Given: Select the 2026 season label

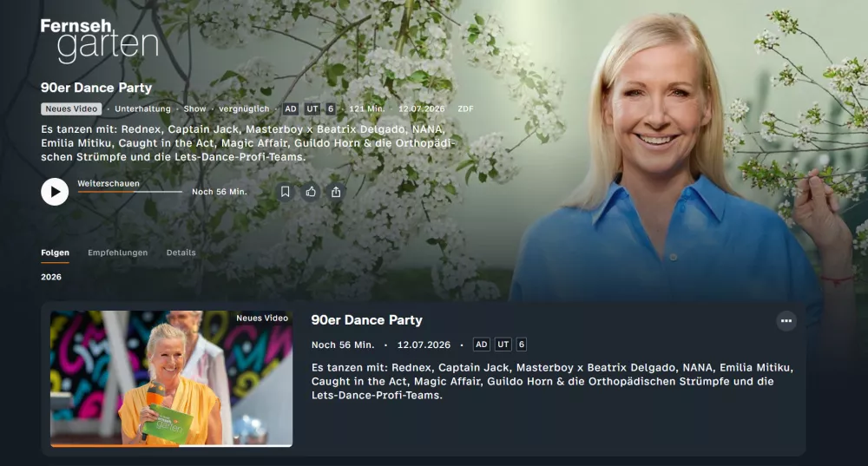Looking at the screenshot, I should (x=51, y=277).
